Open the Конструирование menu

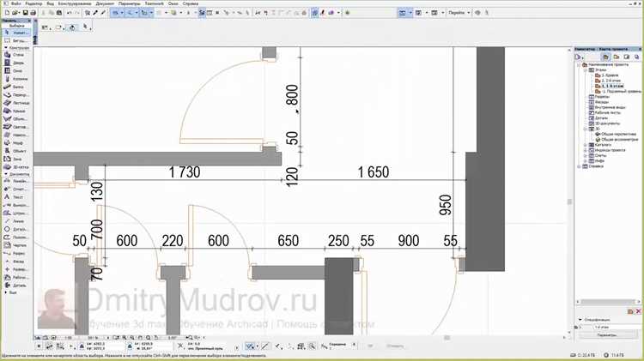(x=75, y=3)
